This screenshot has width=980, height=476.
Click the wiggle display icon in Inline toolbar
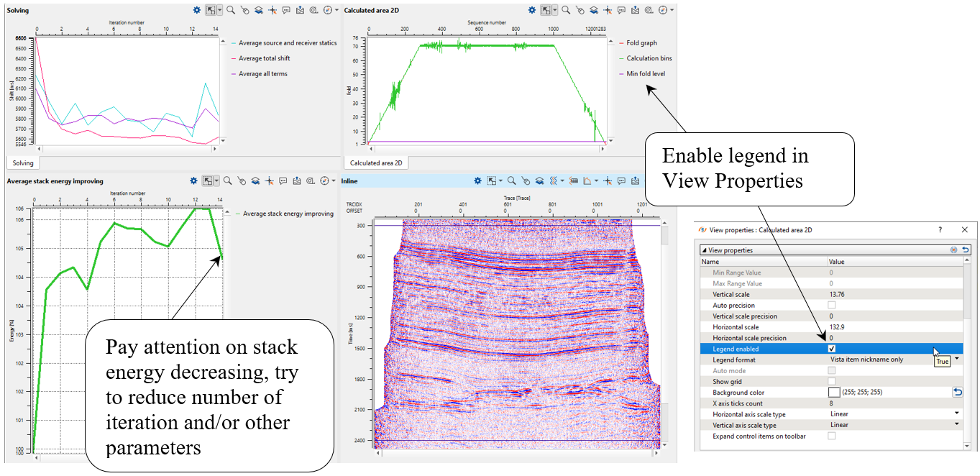click(552, 181)
